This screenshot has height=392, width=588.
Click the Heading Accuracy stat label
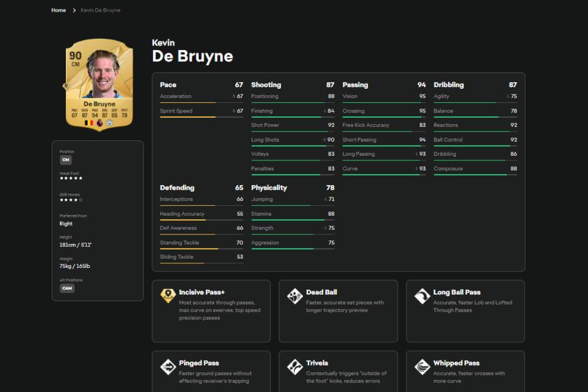(x=182, y=214)
